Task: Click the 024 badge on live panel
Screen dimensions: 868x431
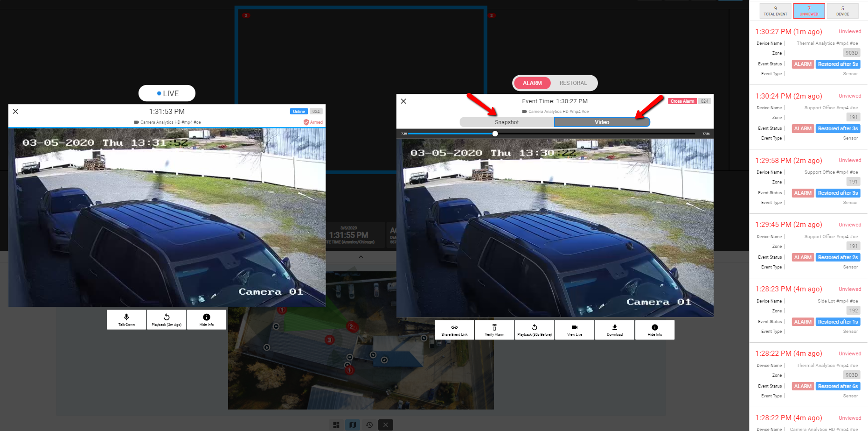Action: pos(316,112)
